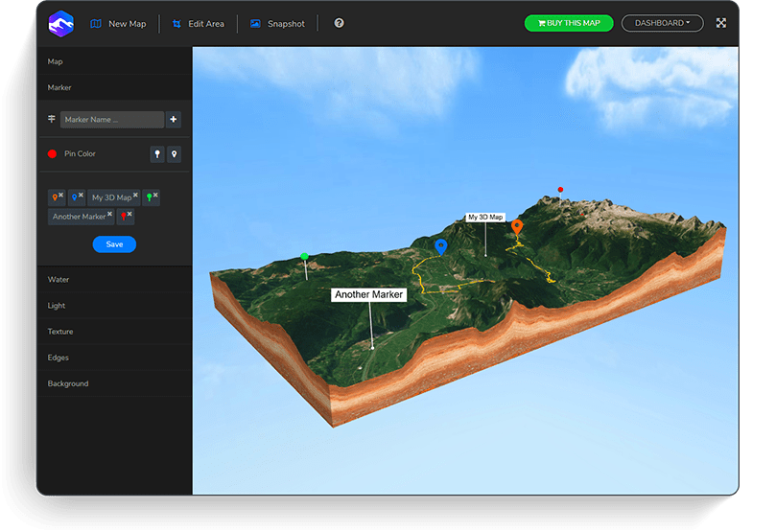
Task: Select the My 3D Map label on map
Action: (x=485, y=217)
